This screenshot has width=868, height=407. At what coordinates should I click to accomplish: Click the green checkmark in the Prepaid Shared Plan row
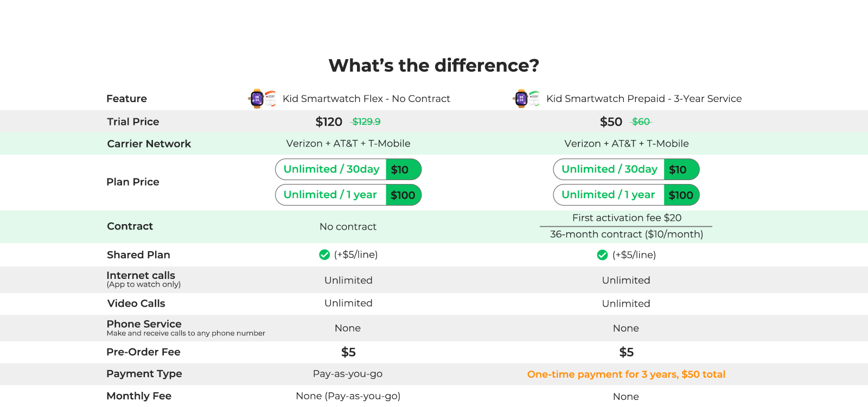tap(602, 255)
